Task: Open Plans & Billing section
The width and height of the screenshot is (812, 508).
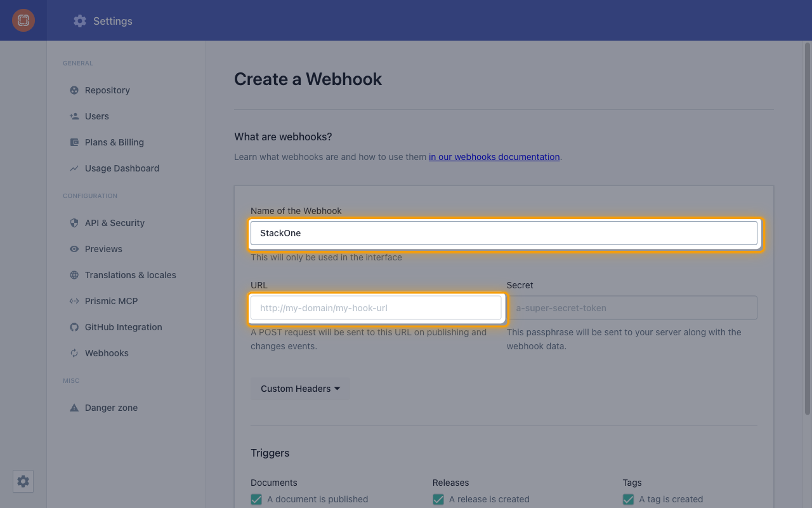Action: point(114,142)
